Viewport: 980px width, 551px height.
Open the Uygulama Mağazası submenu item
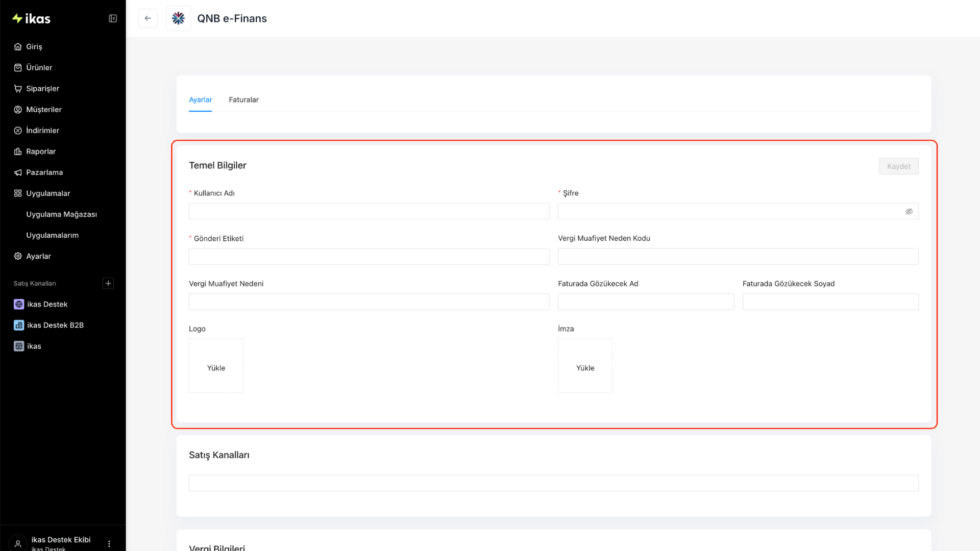pyautogui.click(x=63, y=214)
